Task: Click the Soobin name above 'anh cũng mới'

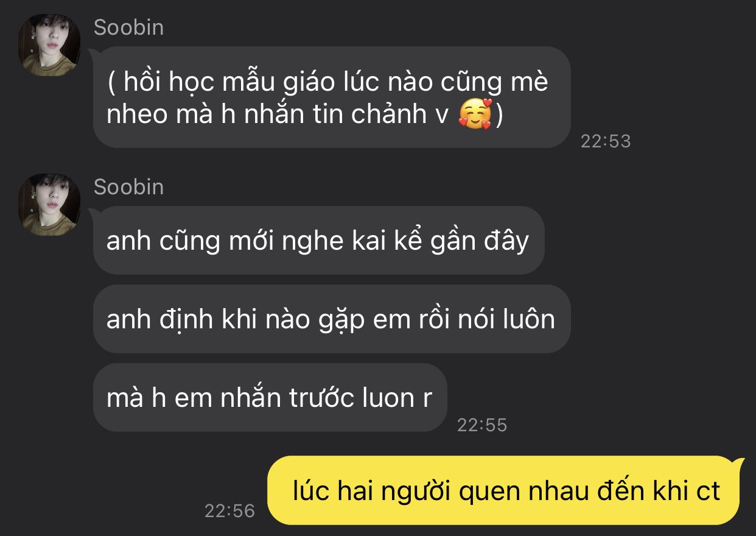Action: click(x=128, y=186)
